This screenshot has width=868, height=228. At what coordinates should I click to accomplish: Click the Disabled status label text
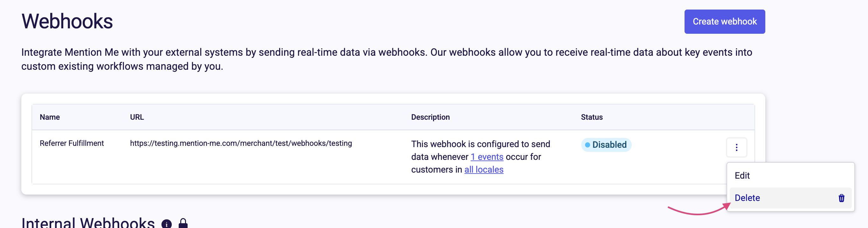click(x=609, y=145)
